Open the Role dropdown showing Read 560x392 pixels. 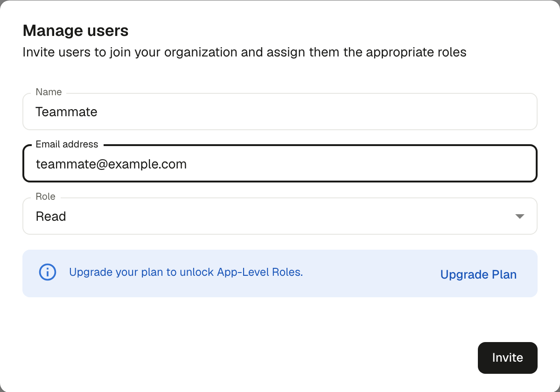(x=280, y=216)
